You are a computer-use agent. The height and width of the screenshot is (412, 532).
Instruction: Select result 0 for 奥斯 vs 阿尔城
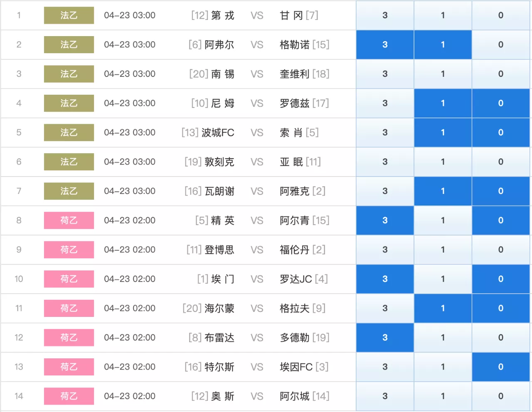(x=501, y=396)
